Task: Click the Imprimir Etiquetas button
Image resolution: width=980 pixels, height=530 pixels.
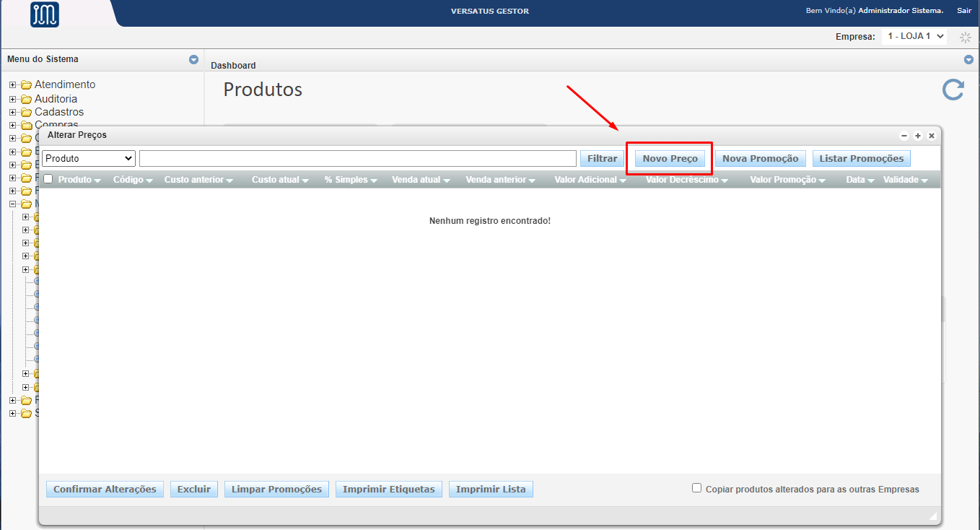Action: click(x=388, y=489)
